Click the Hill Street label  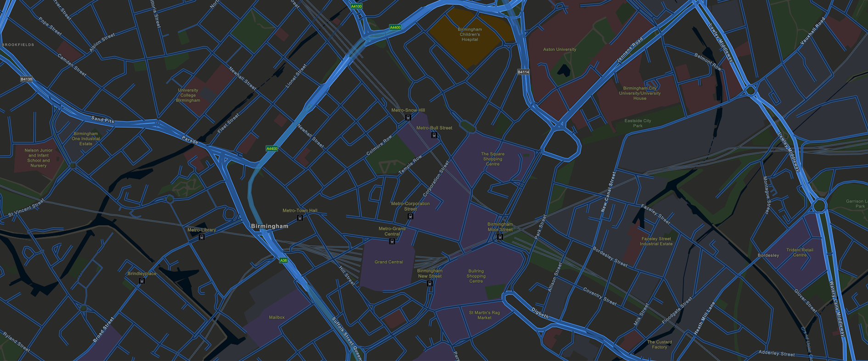tap(347, 275)
